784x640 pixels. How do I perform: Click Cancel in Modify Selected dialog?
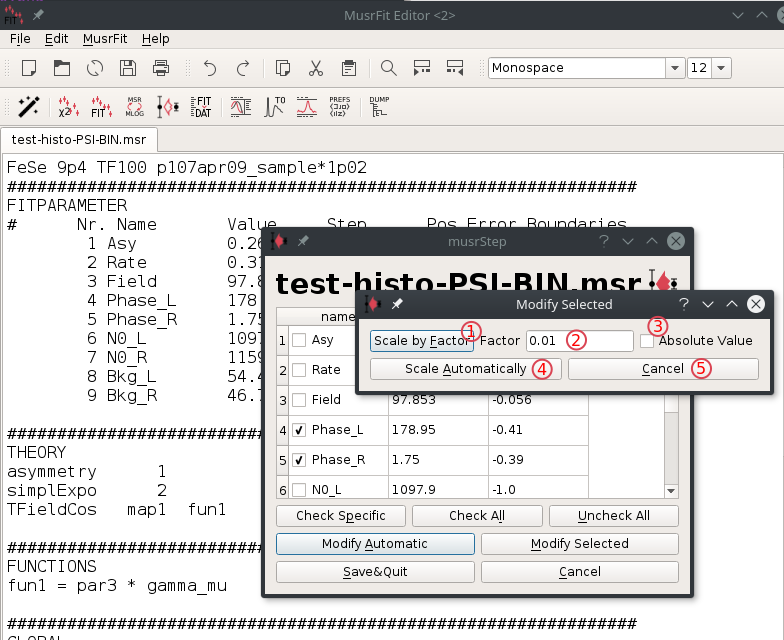pos(663,369)
